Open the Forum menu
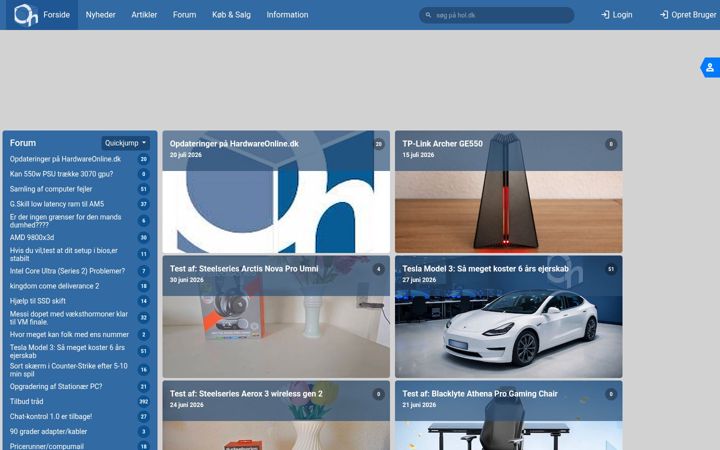This screenshot has width=720, height=450. point(185,15)
